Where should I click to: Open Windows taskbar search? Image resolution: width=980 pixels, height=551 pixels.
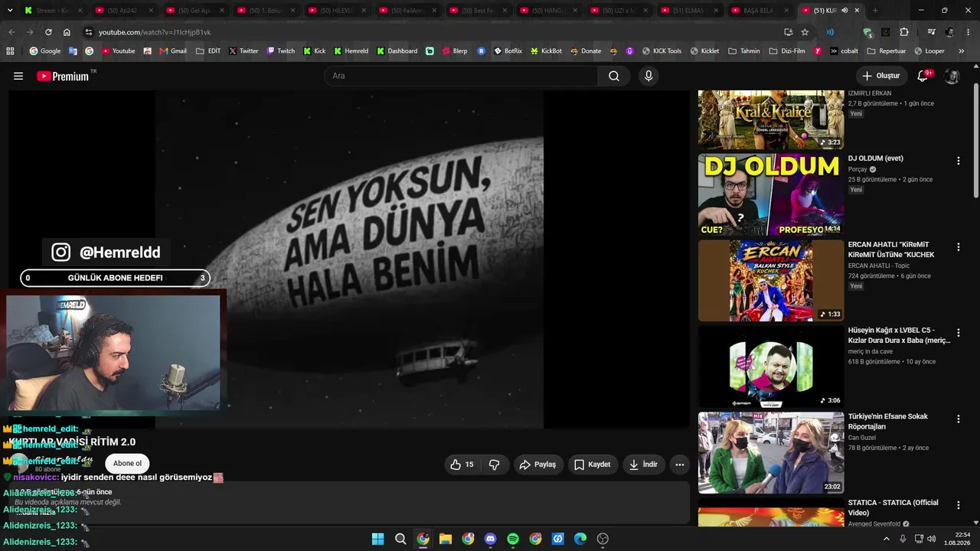(400, 539)
